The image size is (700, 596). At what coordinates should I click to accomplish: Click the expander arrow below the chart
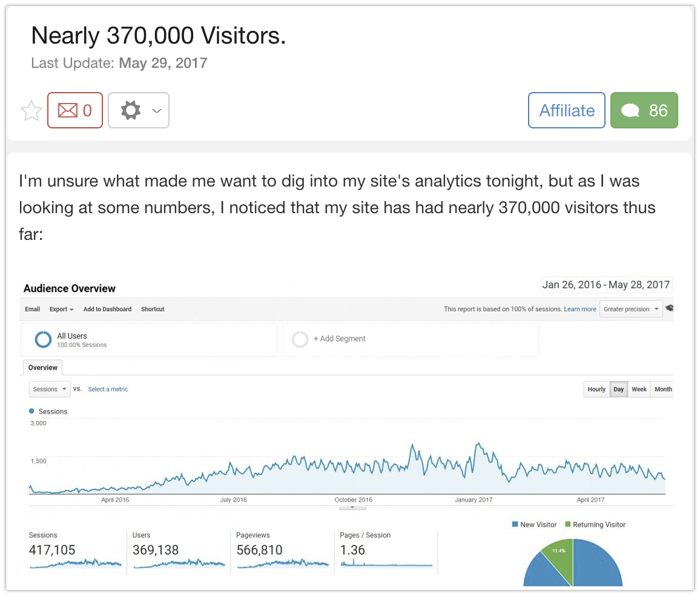(352, 508)
